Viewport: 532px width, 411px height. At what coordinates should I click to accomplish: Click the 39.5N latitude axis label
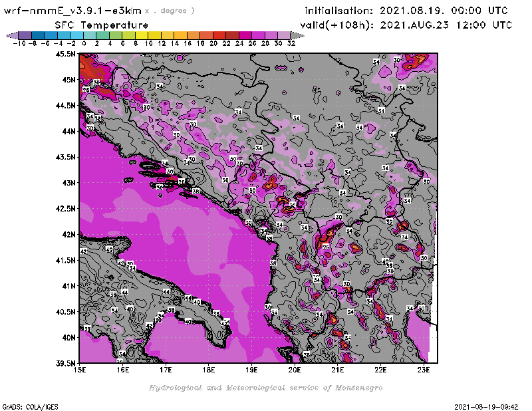click(x=65, y=364)
